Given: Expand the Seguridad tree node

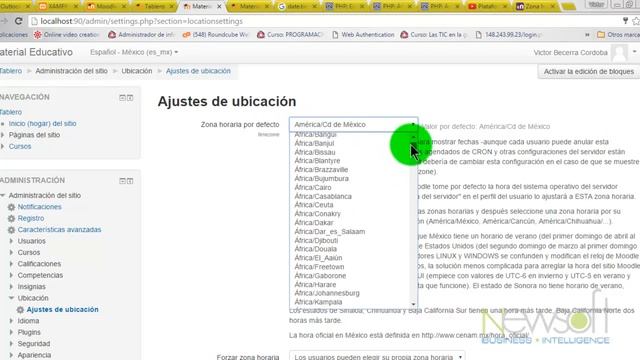Looking at the screenshot, I should pos(11,344).
